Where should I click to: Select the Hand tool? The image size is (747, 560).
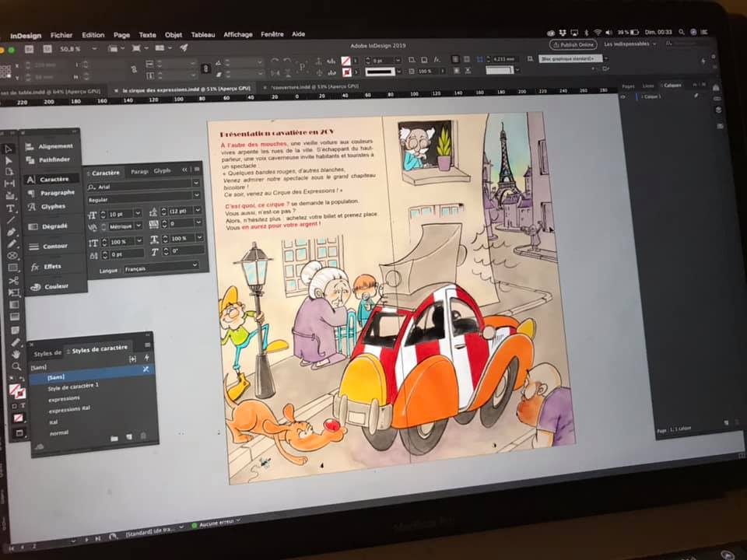click(16, 355)
